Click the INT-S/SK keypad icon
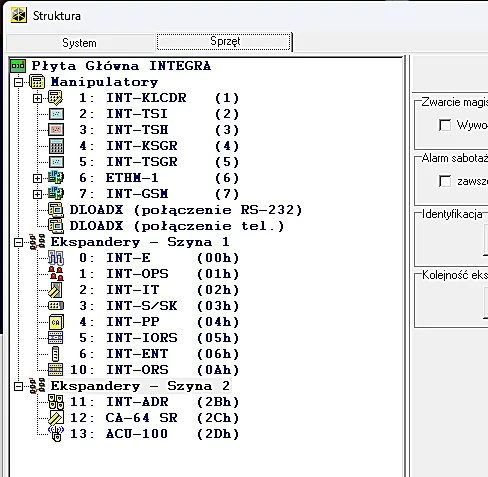This screenshot has height=477, width=488. [56, 306]
